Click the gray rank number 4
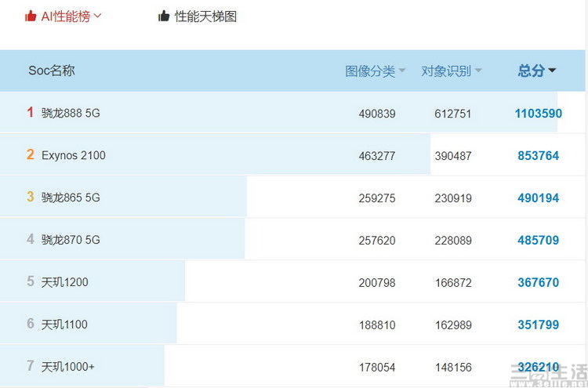588x388 pixels. (x=31, y=239)
